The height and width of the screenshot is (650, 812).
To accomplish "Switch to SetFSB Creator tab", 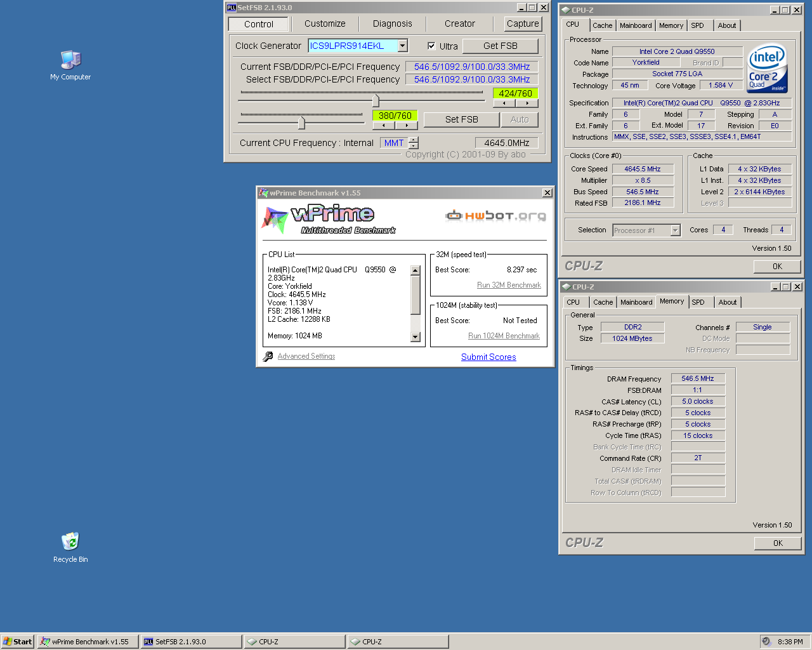I will 459,23.
